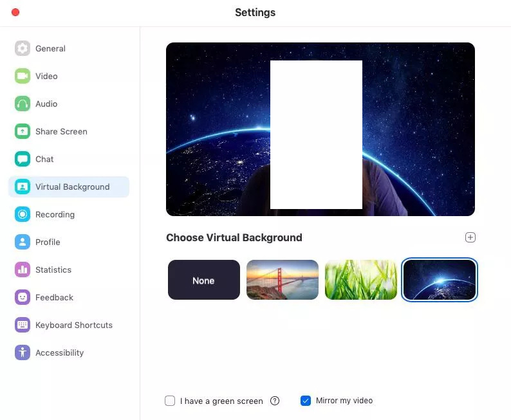Screen dimensions: 511x420
Task: Select the Virtual Background tab
Action: click(72, 187)
